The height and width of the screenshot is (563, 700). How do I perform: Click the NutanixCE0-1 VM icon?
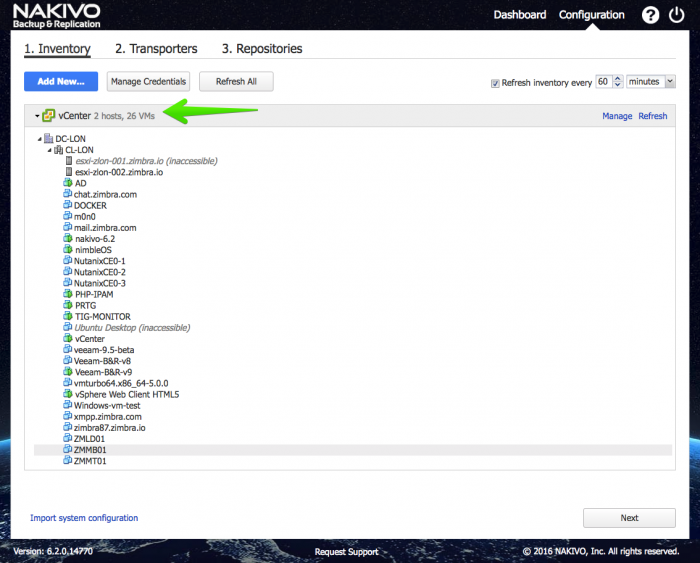tap(67, 260)
